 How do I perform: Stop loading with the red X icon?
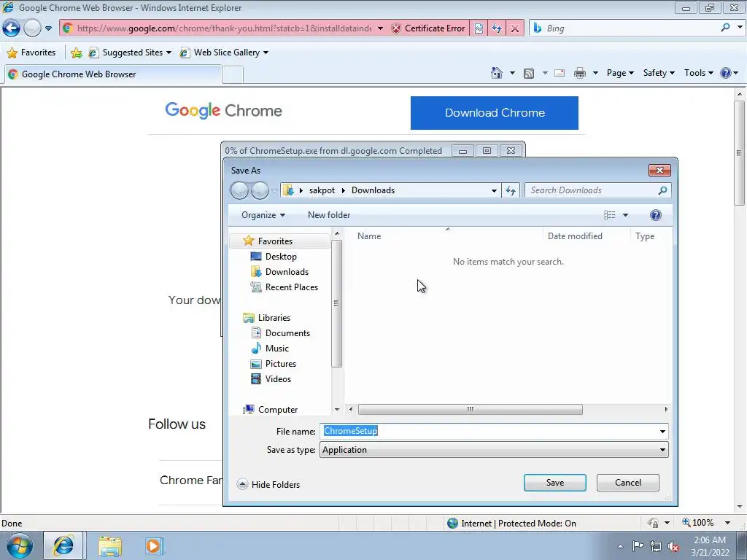click(515, 28)
